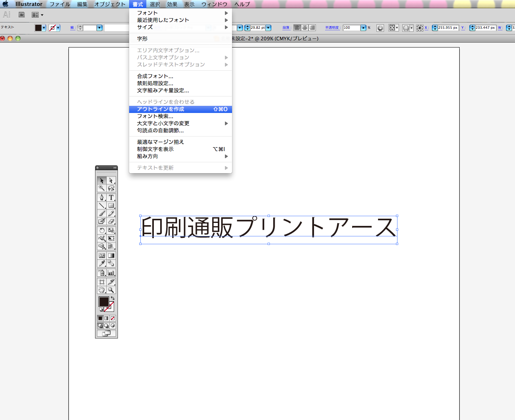This screenshot has width=515, height=420.
Task: Select the Direct Selection tool
Action: [x=111, y=180]
